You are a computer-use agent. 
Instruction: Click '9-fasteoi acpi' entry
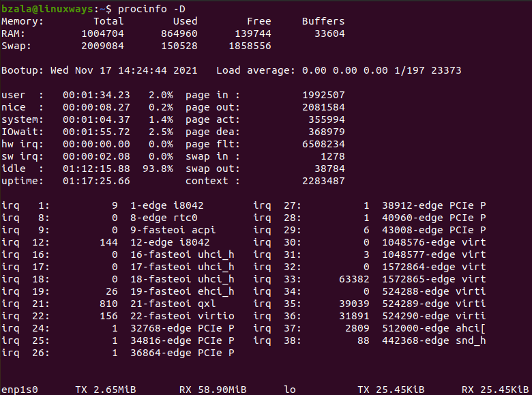click(173, 230)
